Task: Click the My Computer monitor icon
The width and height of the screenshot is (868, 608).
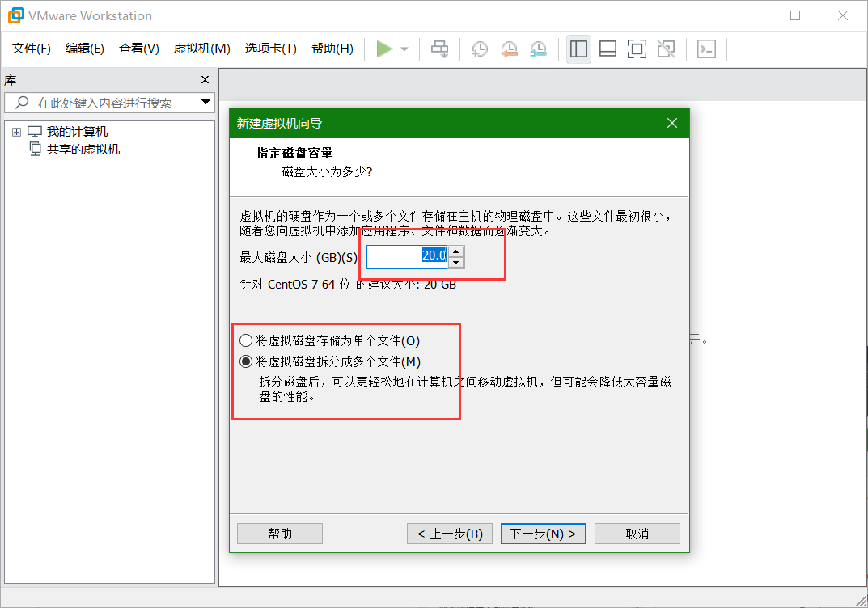Action: pos(34,132)
